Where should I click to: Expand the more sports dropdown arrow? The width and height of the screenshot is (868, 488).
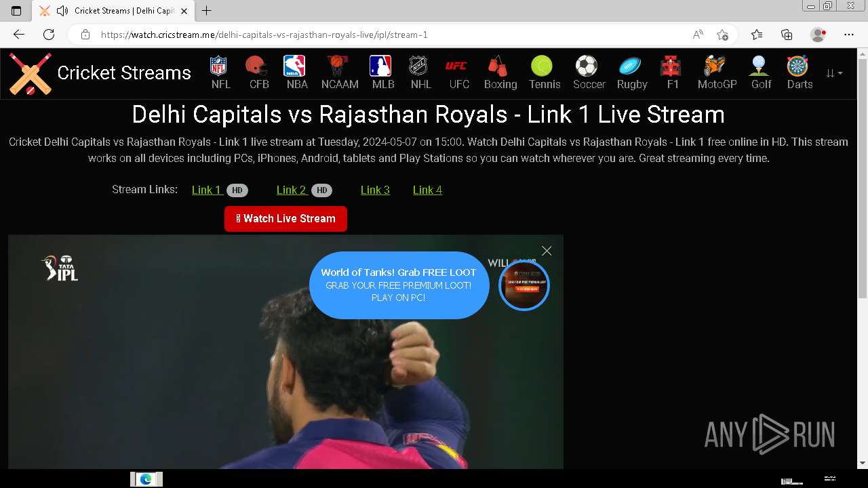[x=835, y=73]
